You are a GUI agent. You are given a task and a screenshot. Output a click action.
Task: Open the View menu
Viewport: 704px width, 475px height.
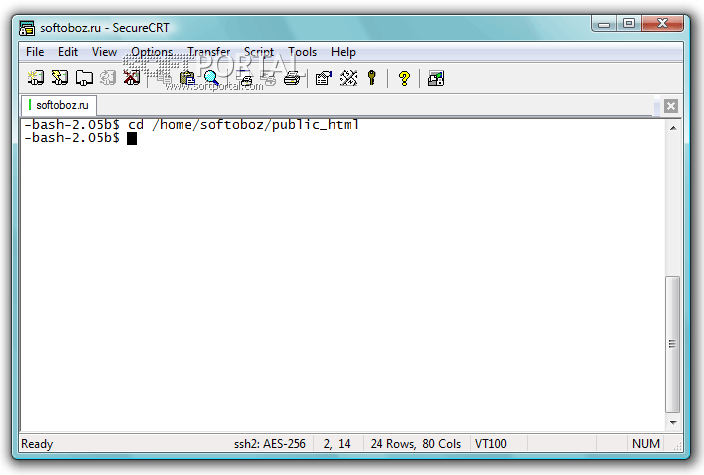104,52
